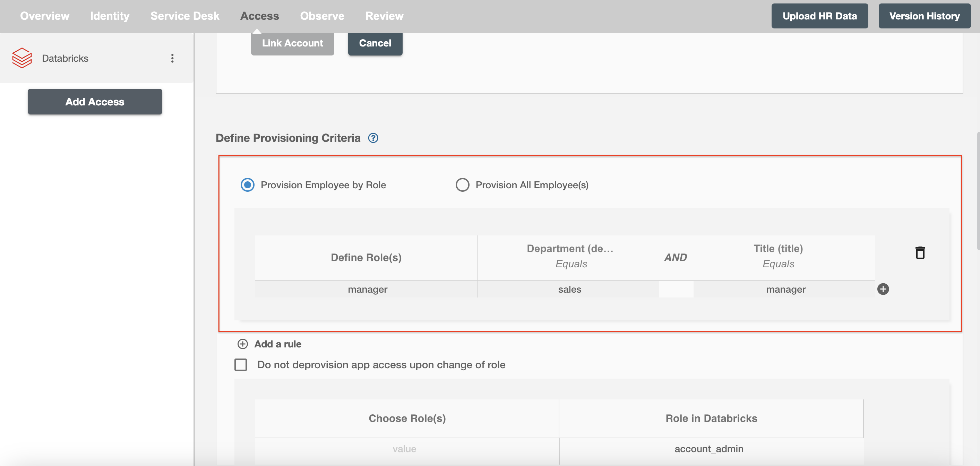
Task: Open the Review menu tab
Action: [384, 16]
